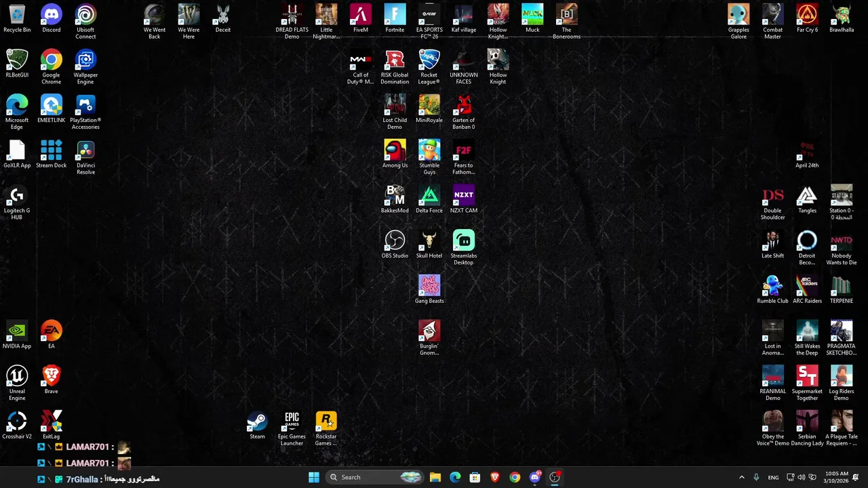
Task: Launch Unreal Engine shortcut
Action: pyautogui.click(x=17, y=383)
